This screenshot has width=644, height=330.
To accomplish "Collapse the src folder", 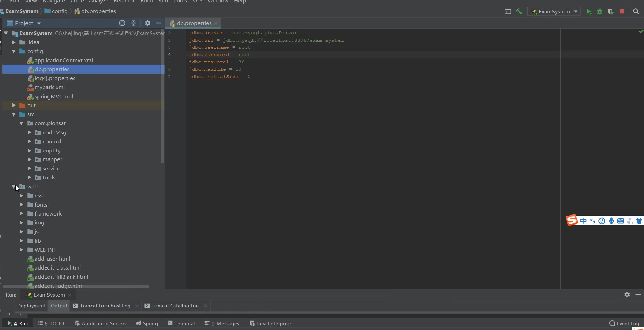I will pyautogui.click(x=14, y=114).
